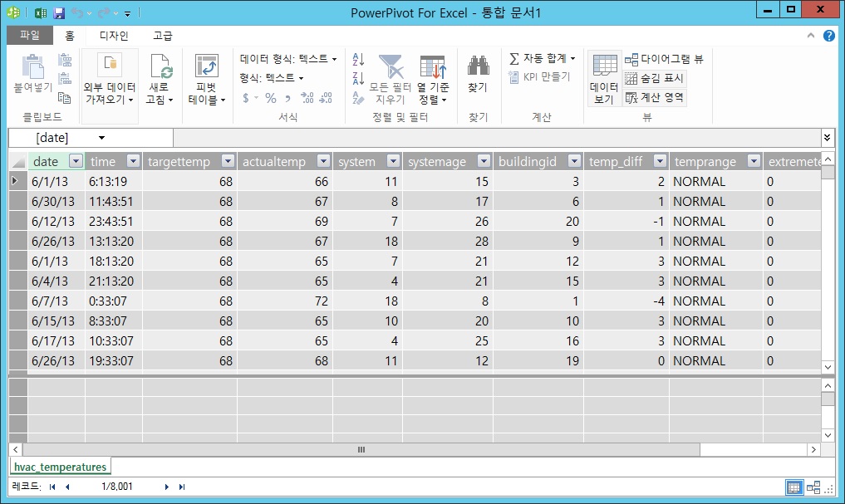This screenshot has height=504, width=845.
Task: Click the horizontal scrollbar thumb
Action: pos(361,450)
